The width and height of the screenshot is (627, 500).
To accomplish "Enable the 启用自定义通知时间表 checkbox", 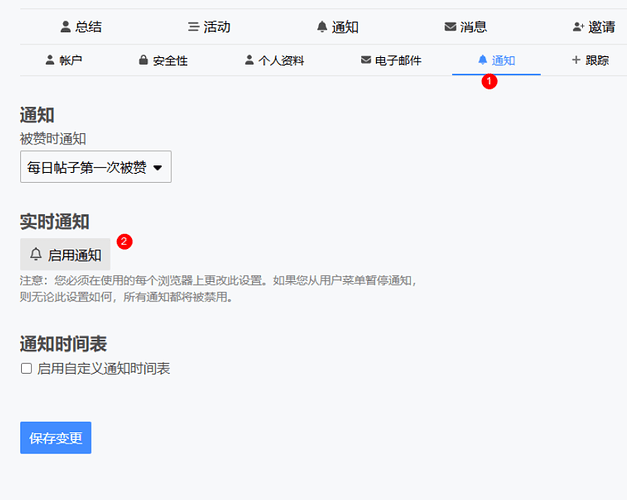I will [27, 369].
